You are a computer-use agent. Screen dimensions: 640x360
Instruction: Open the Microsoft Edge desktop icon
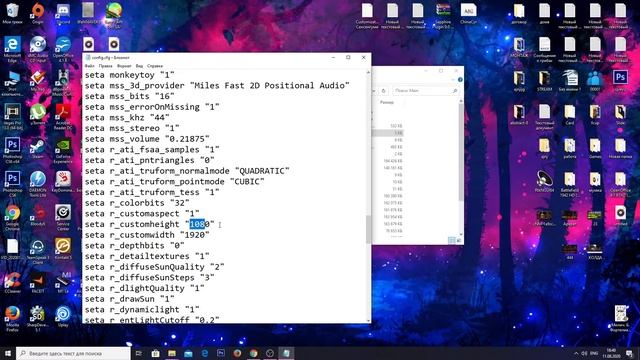point(12,49)
